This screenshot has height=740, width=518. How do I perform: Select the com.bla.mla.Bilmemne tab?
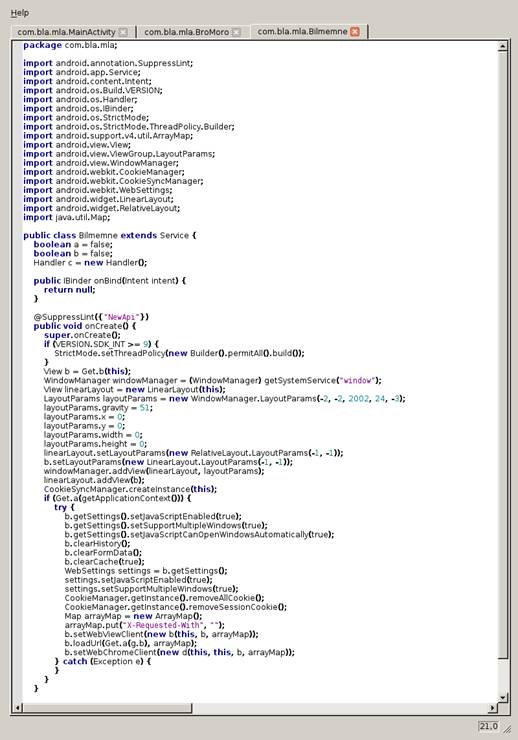tap(302, 32)
